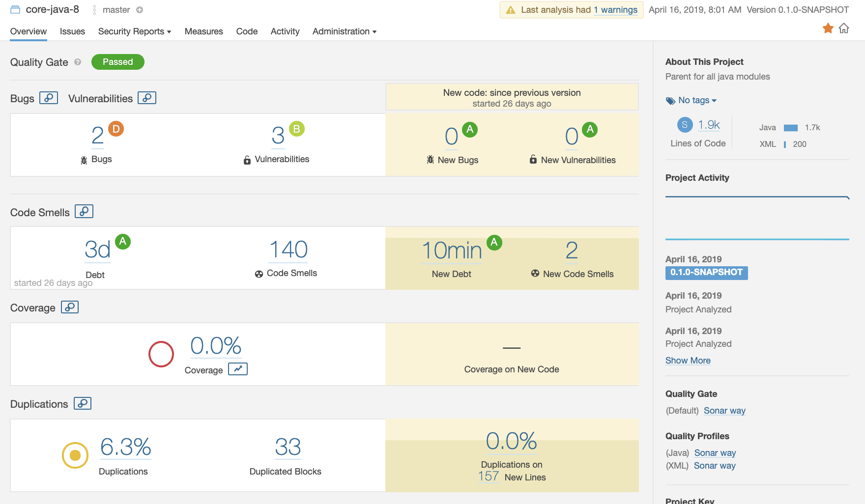Image resolution: width=865 pixels, height=504 pixels.
Task: Click the warning triangle icon
Action: (x=511, y=10)
